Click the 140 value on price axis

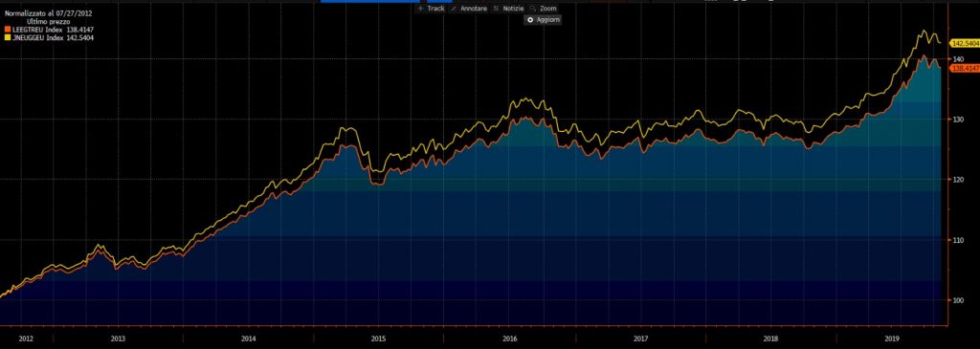[957, 58]
